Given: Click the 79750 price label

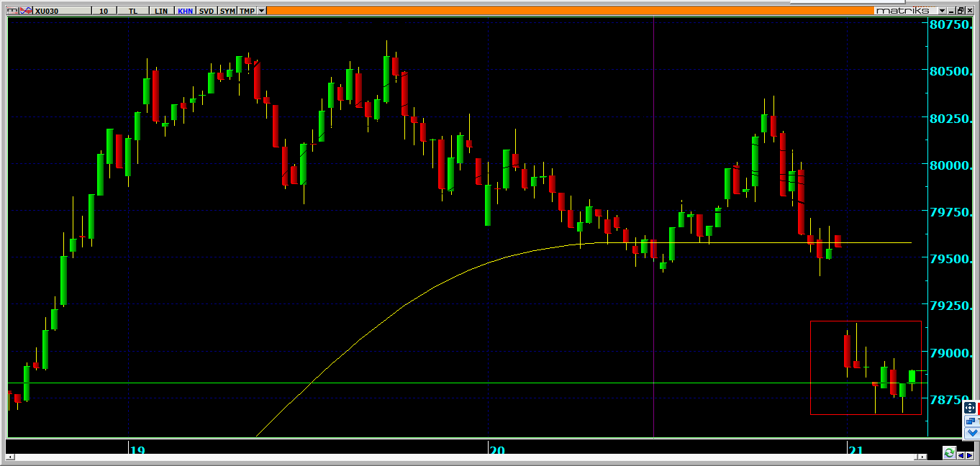Looking at the screenshot, I should click(x=950, y=212).
